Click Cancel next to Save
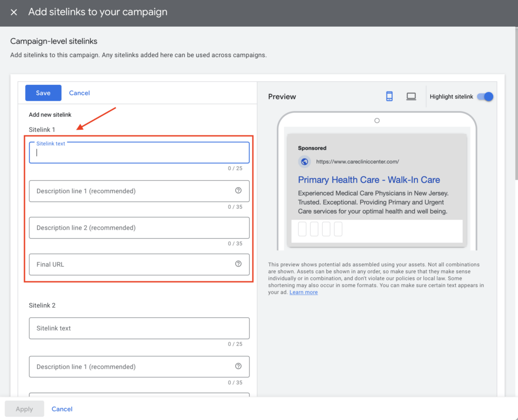The height and width of the screenshot is (420, 518). coord(79,92)
